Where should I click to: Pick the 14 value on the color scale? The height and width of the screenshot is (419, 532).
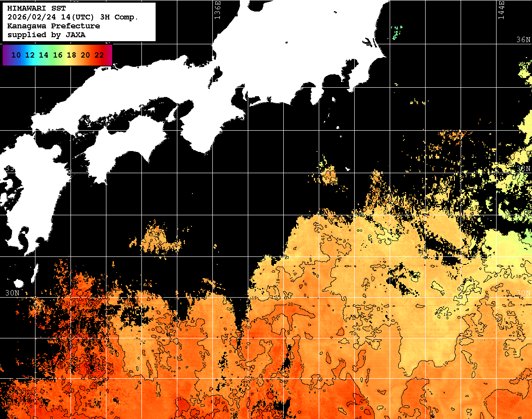click(43, 55)
